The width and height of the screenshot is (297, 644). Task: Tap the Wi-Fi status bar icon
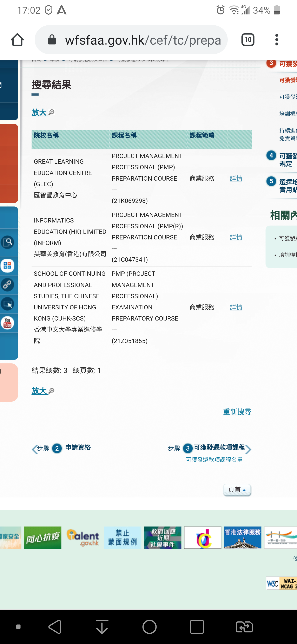[234, 10]
